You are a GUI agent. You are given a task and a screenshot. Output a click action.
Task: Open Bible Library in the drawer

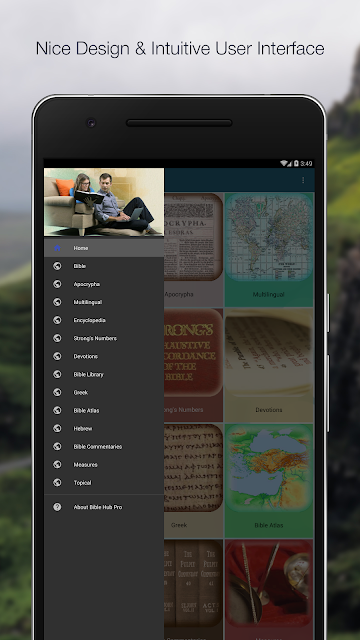[104, 374]
